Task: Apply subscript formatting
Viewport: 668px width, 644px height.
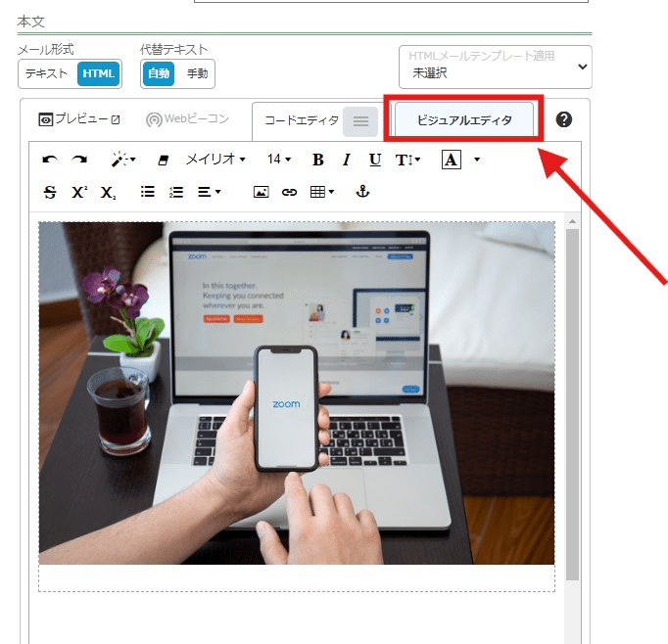Action: [108, 193]
